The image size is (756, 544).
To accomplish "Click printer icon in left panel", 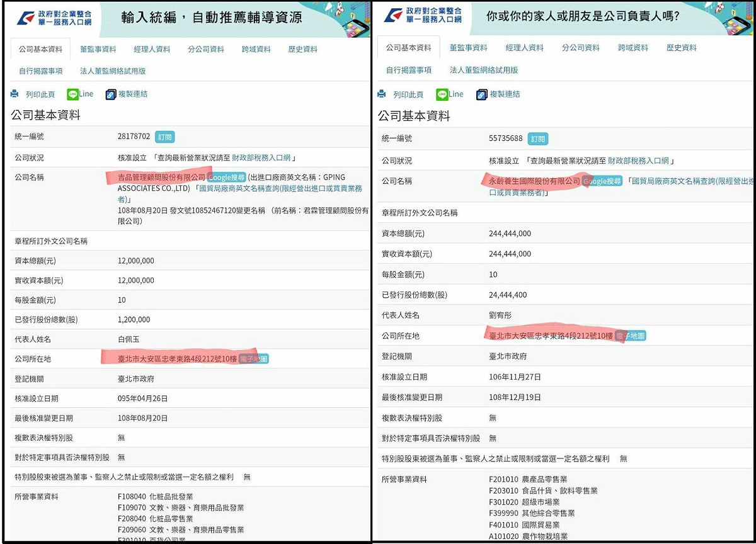I will coord(14,94).
